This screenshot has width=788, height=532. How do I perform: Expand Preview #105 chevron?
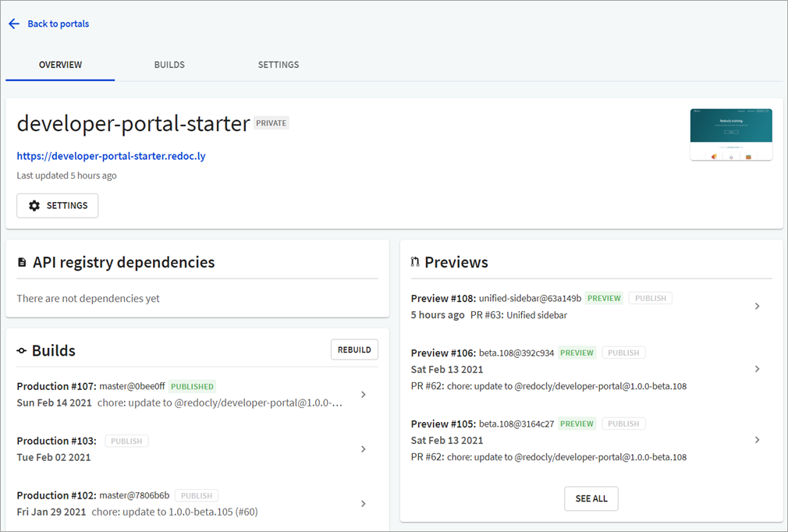(758, 440)
